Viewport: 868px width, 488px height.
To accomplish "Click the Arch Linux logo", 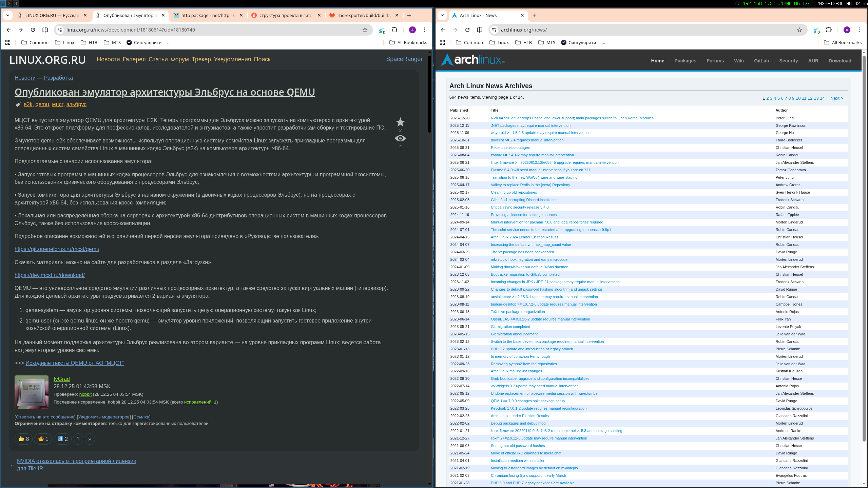I will (473, 60).
